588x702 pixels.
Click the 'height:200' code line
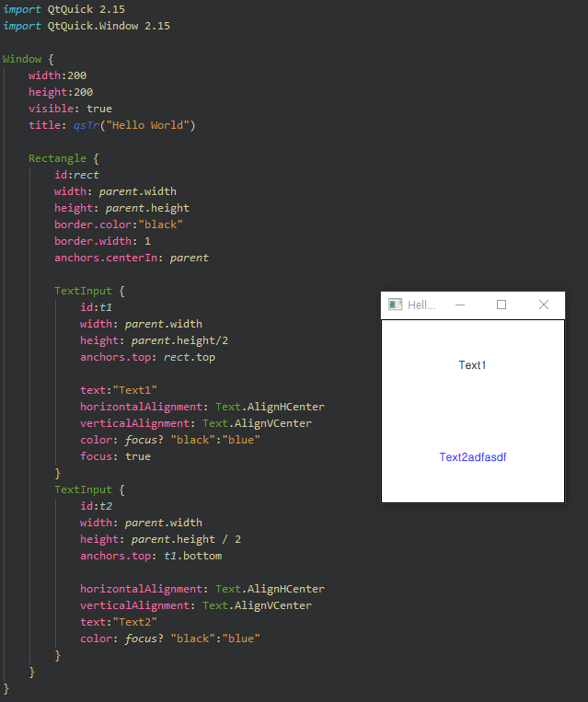point(61,92)
